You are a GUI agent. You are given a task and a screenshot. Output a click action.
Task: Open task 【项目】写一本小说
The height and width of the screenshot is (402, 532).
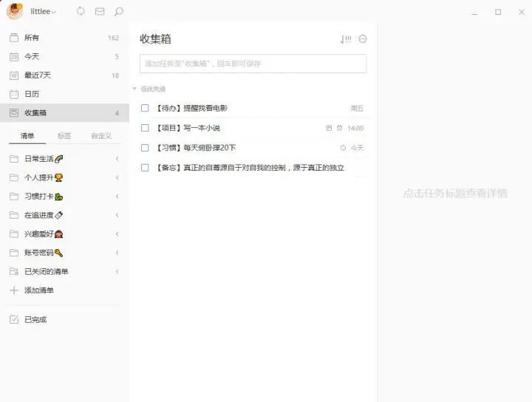click(x=188, y=128)
